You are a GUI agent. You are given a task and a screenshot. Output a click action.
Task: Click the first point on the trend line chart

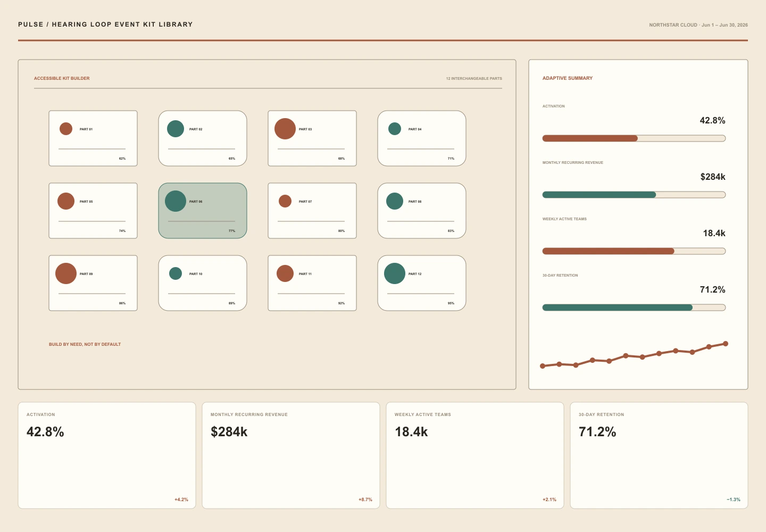[543, 366]
